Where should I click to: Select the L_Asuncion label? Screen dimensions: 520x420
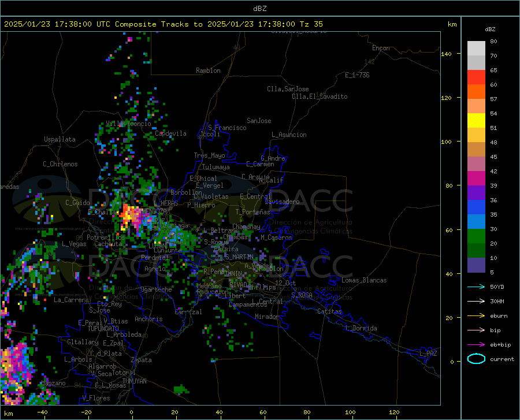pyautogui.click(x=289, y=135)
